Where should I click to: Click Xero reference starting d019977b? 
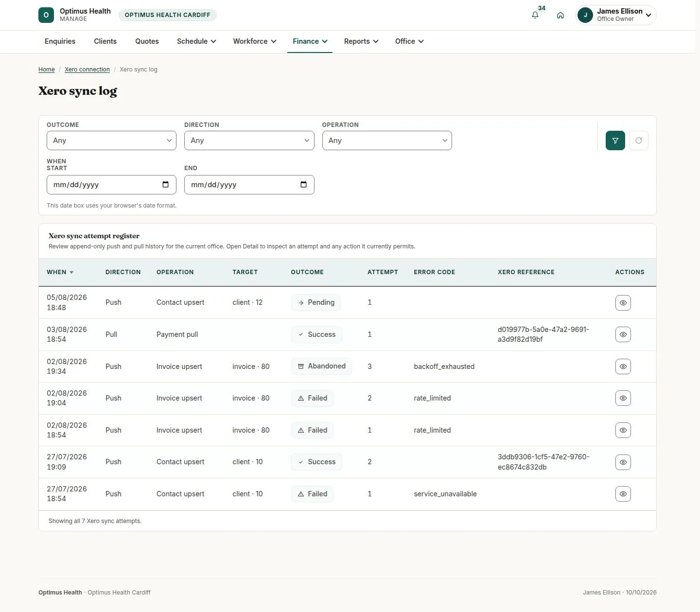coord(543,334)
